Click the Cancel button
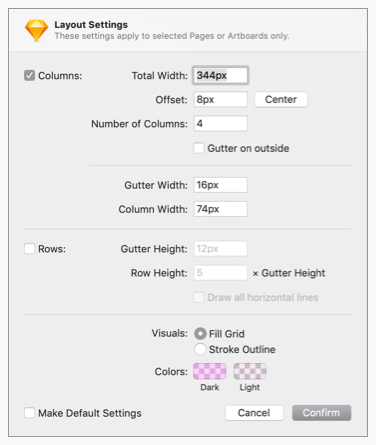376x445 pixels. (x=254, y=413)
